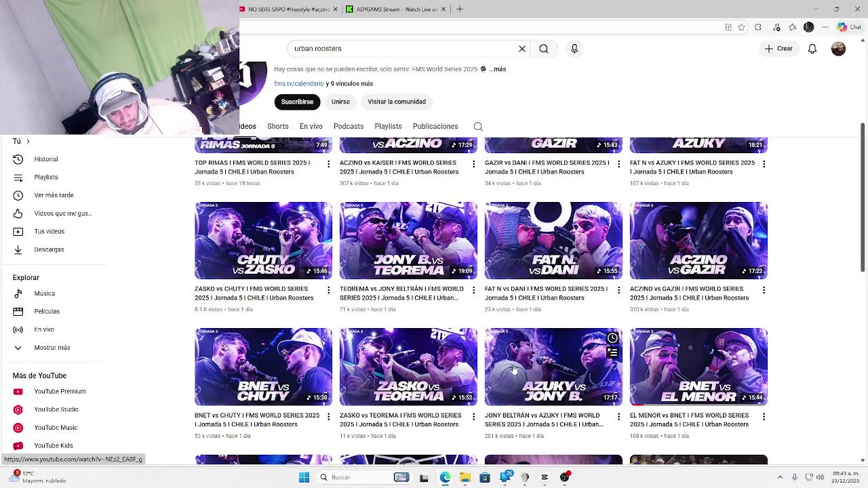Add AZUKY vs JONY B. to queue

pyautogui.click(x=612, y=352)
